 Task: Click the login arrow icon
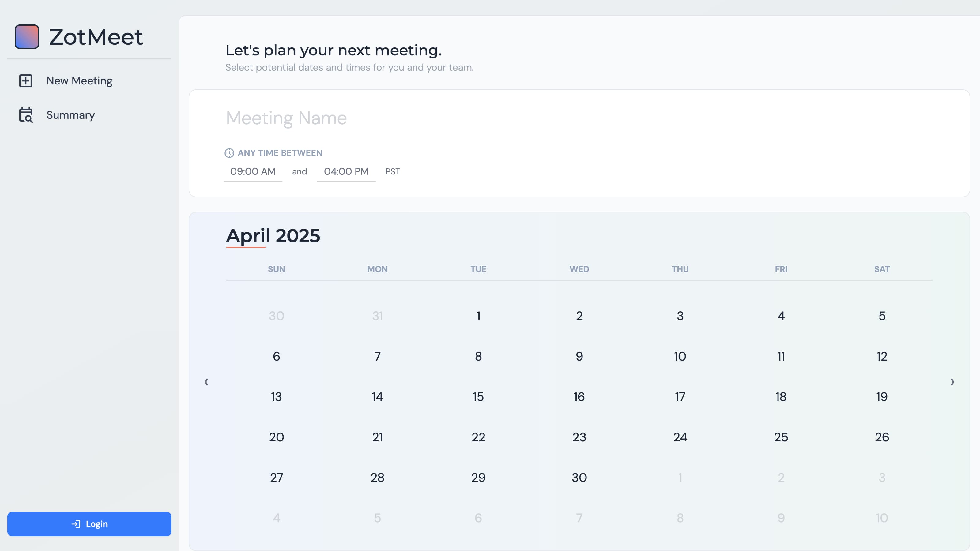(x=76, y=524)
